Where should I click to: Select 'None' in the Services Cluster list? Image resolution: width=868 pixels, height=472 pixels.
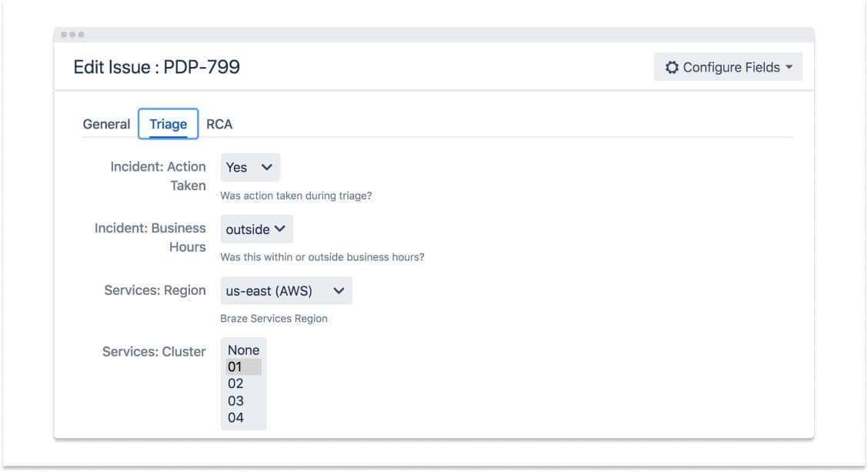[243, 350]
